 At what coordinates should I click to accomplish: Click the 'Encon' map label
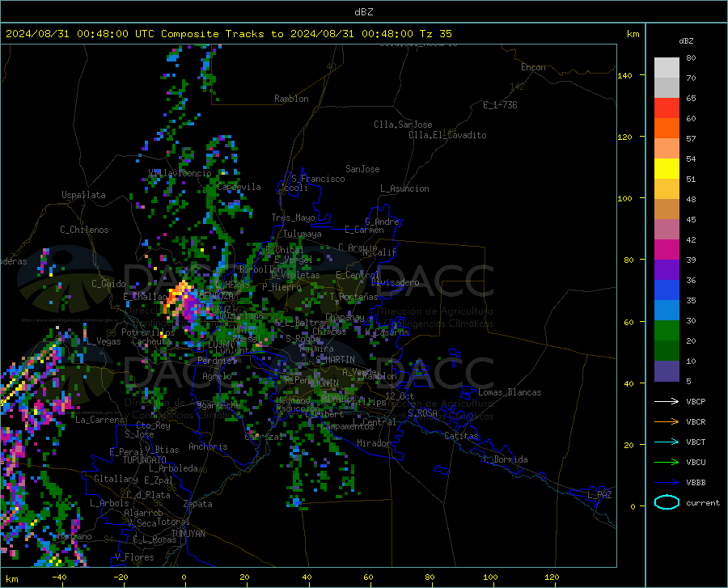[533, 67]
